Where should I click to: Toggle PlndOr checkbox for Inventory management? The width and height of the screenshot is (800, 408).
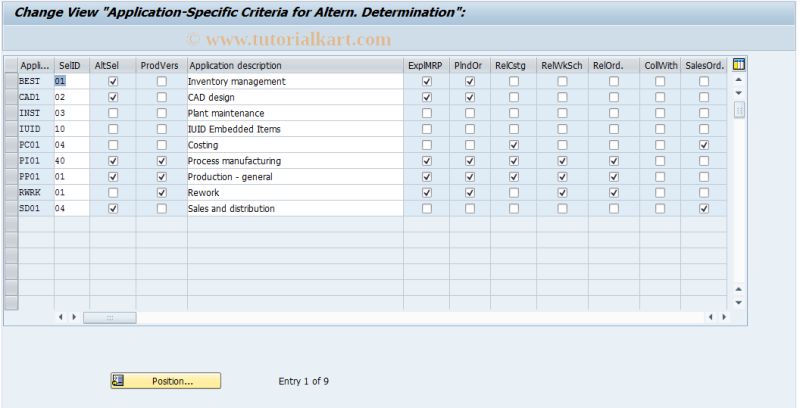470,81
